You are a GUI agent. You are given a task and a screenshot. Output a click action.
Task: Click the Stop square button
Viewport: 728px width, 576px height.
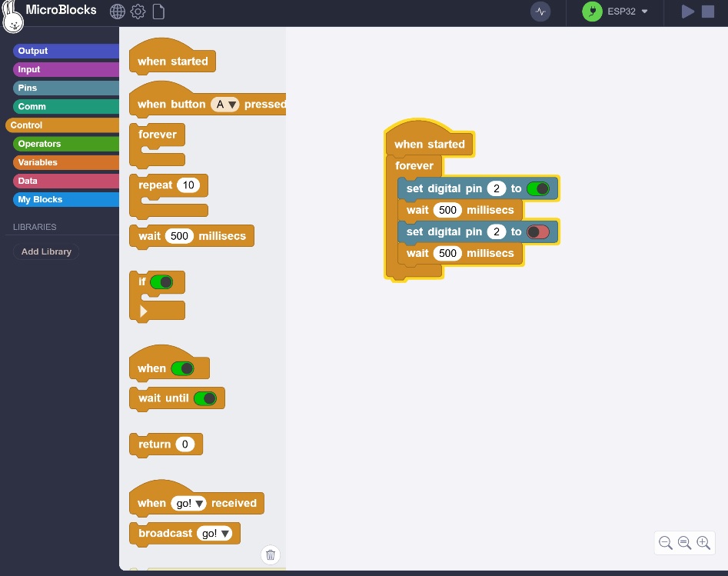point(708,12)
